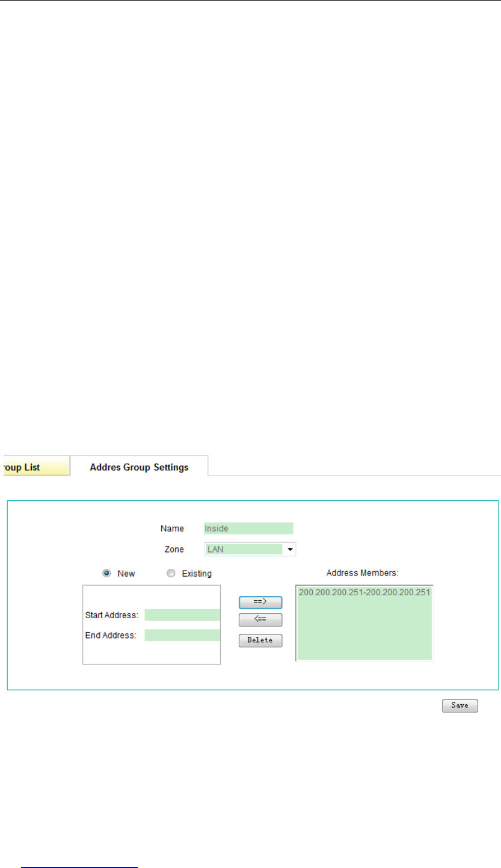Save the address group settings
501x868 pixels.
pos(460,705)
